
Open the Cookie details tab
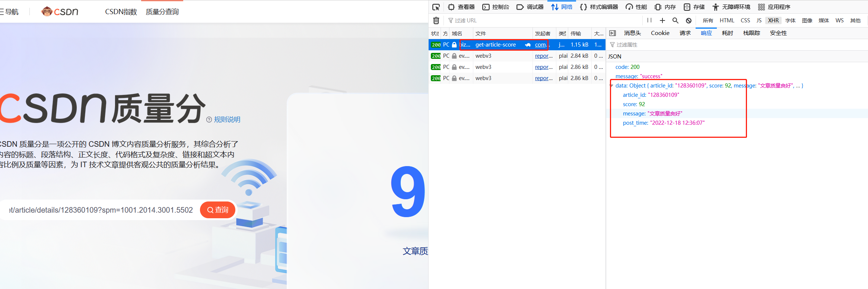[x=660, y=33]
